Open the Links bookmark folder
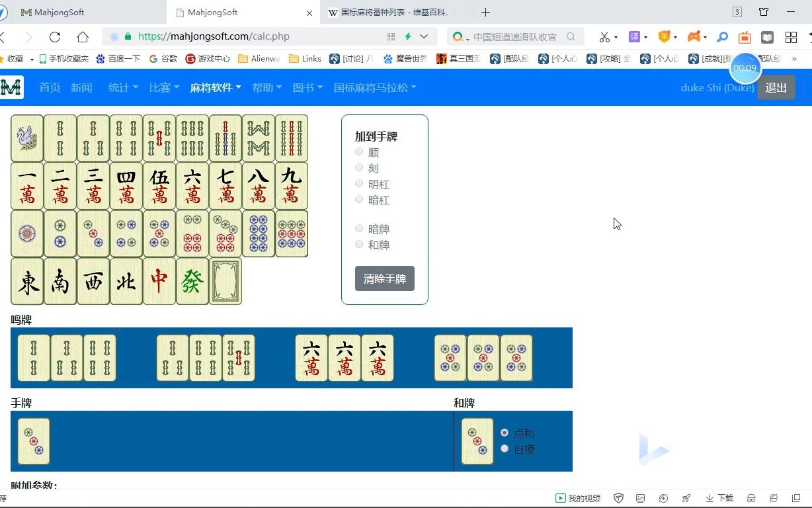This screenshot has height=508, width=812. 305,59
